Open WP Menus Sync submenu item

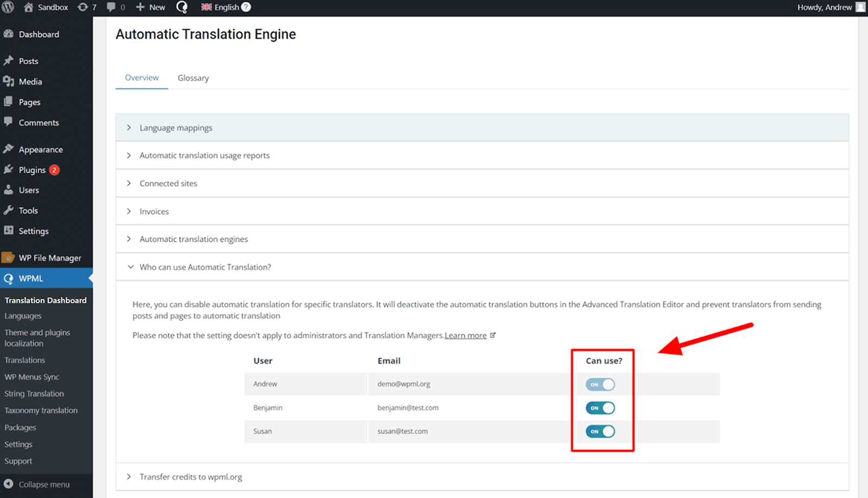point(31,377)
